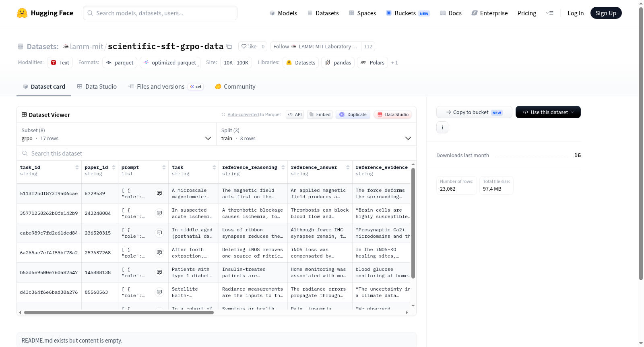Open chat view for row d43c364f6e6bad38a276 prompt

159,292
